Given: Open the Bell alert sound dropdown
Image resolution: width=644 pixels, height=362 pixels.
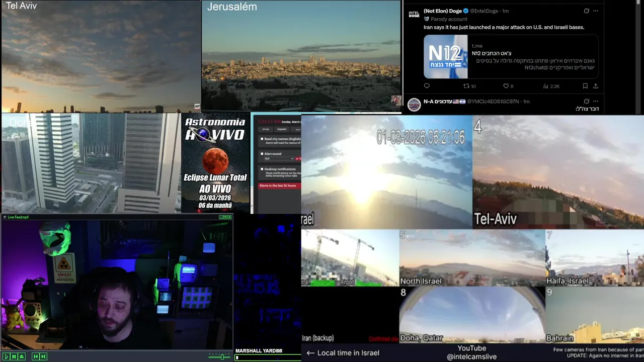Looking at the screenshot, I should 279,158.
